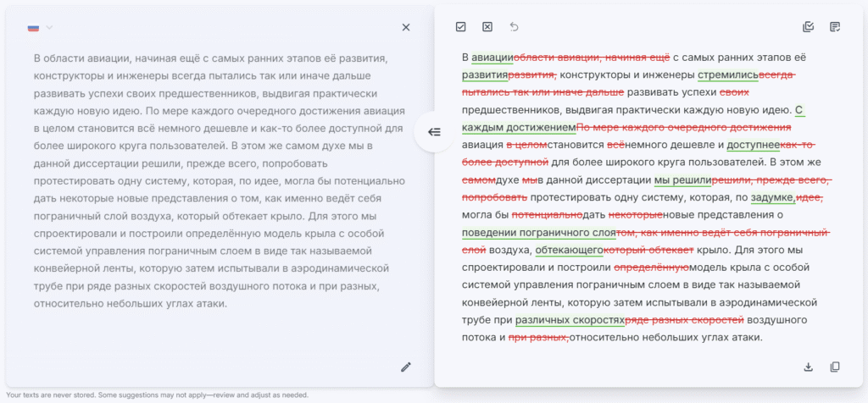Clear the source text with the X
This screenshot has width=868, height=403.
pos(406,27)
